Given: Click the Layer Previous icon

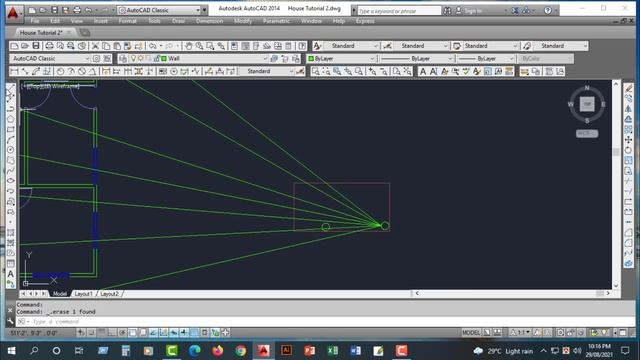Looking at the screenshot, I should [285, 59].
